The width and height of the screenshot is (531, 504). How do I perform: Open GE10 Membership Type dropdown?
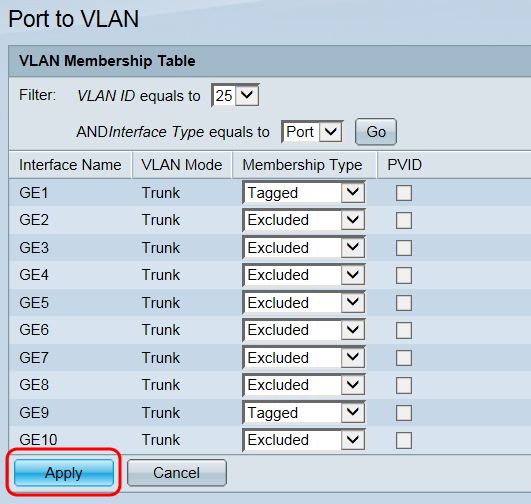tap(304, 440)
